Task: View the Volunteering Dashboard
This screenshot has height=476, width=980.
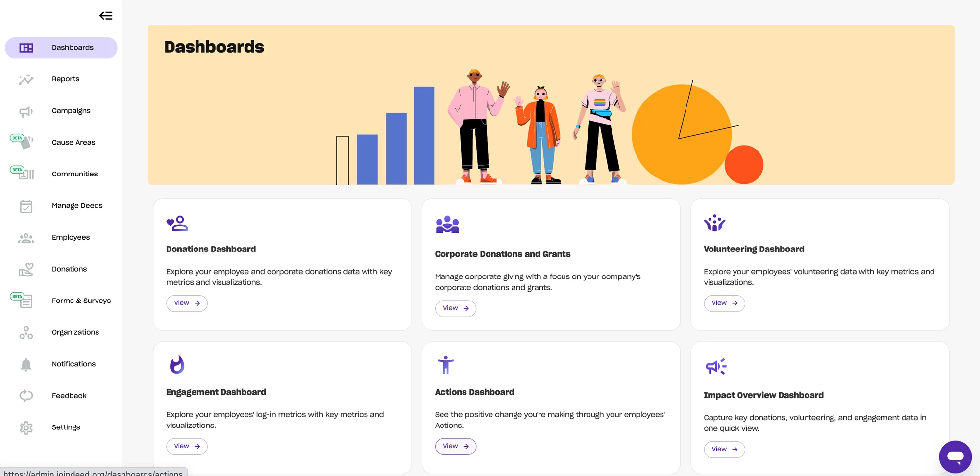Action: (x=724, y=303)
